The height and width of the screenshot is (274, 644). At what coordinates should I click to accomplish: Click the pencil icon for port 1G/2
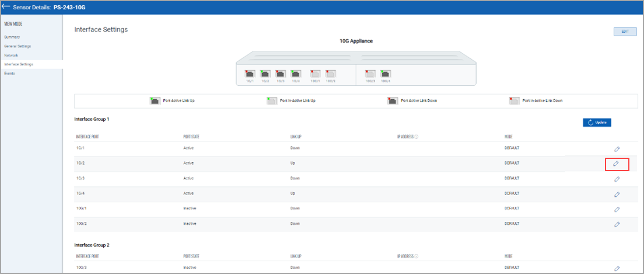click(x=617, y=164)
